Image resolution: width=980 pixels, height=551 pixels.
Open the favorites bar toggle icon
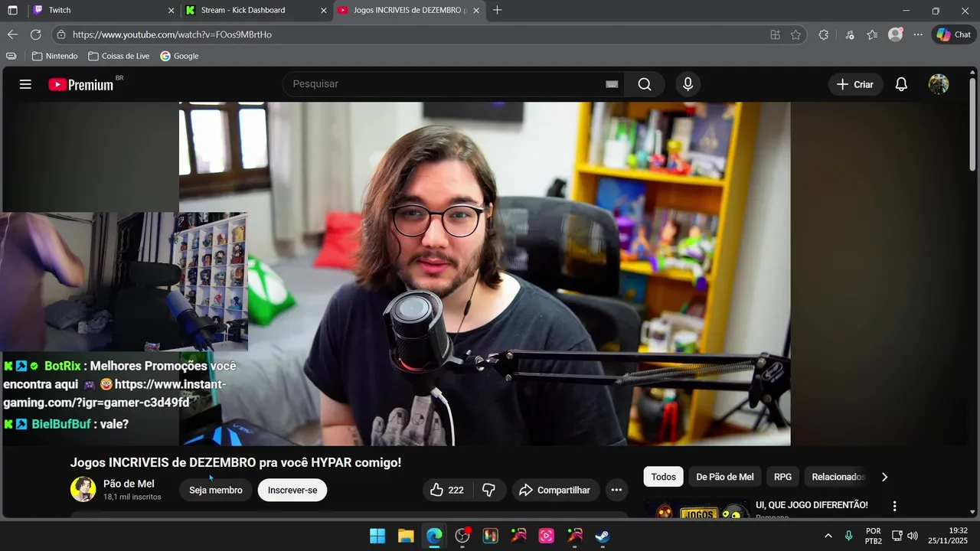(11, 56)
